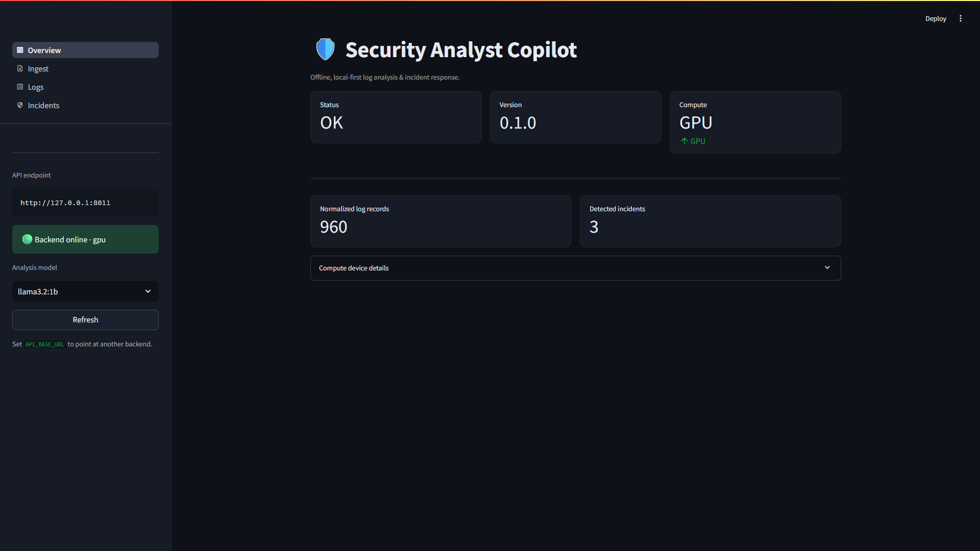The image size is (980, 551).
Task: Click the API endpoint label
Action: 32,175
